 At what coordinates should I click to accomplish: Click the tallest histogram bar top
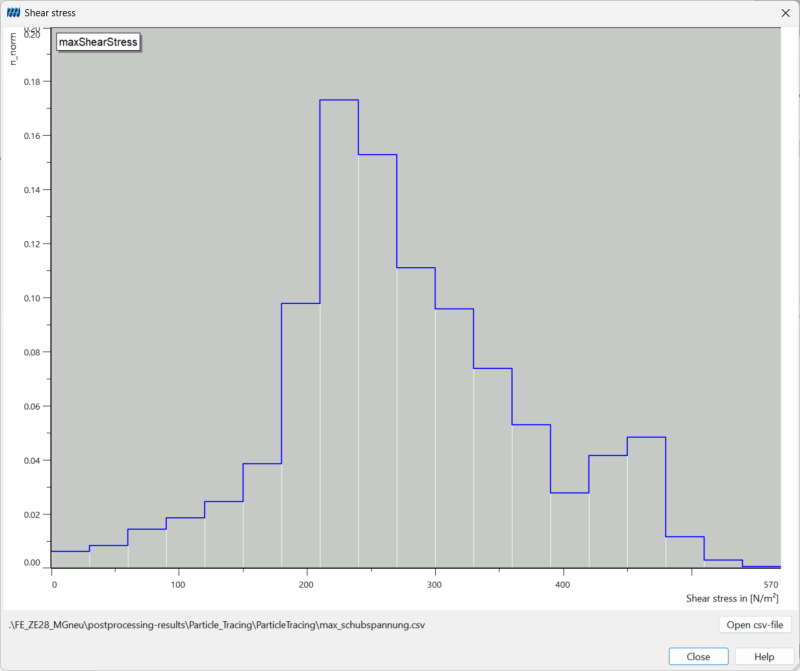click(x=339, y=100)
